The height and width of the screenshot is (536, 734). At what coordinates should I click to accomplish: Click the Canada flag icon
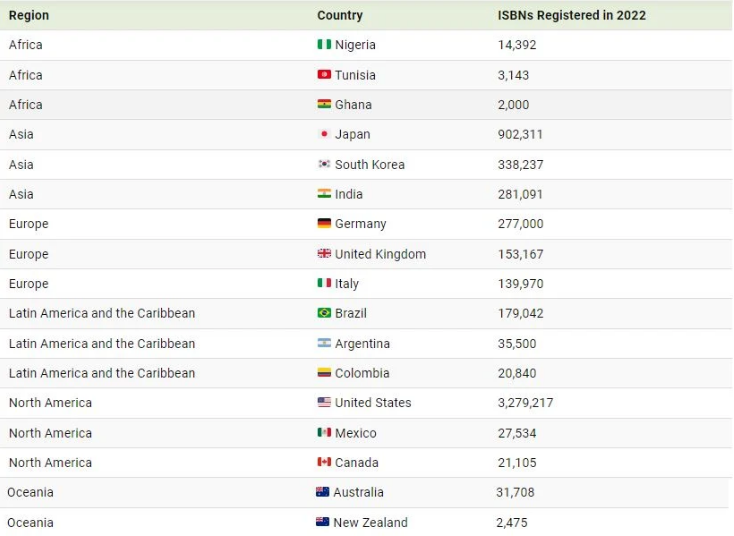pos(324,462)
